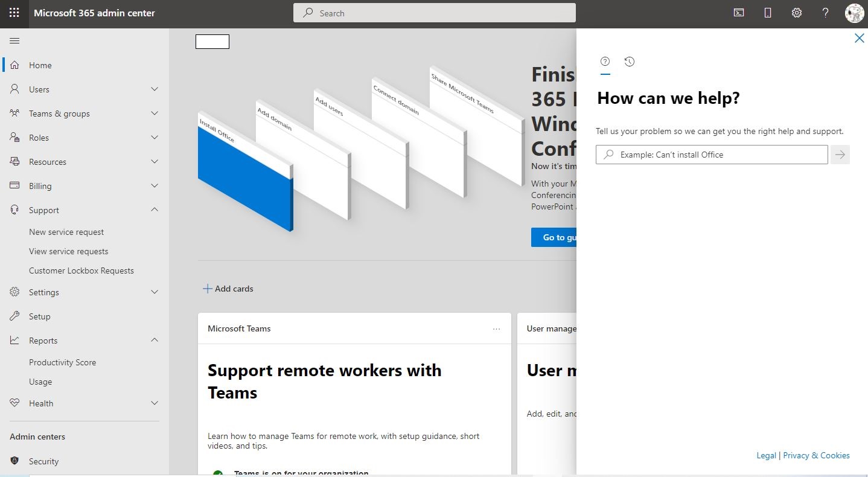Click the plus icon beside Add cards

click(207, 289)
